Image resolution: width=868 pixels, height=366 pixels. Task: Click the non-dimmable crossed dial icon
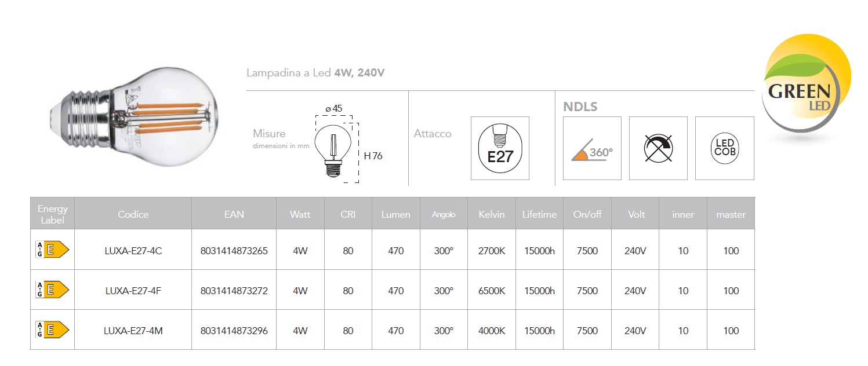coord(658,148)
